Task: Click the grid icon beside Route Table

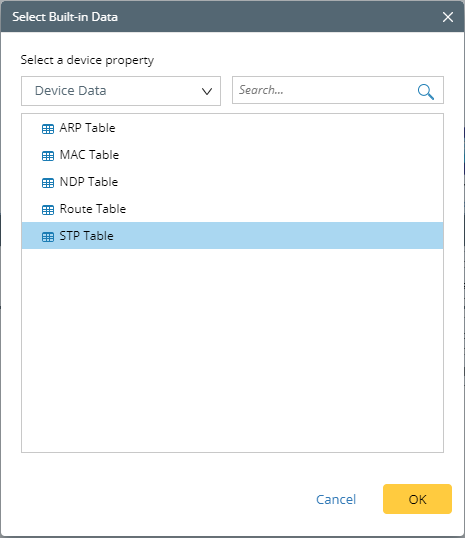Action: coord(48,210)
